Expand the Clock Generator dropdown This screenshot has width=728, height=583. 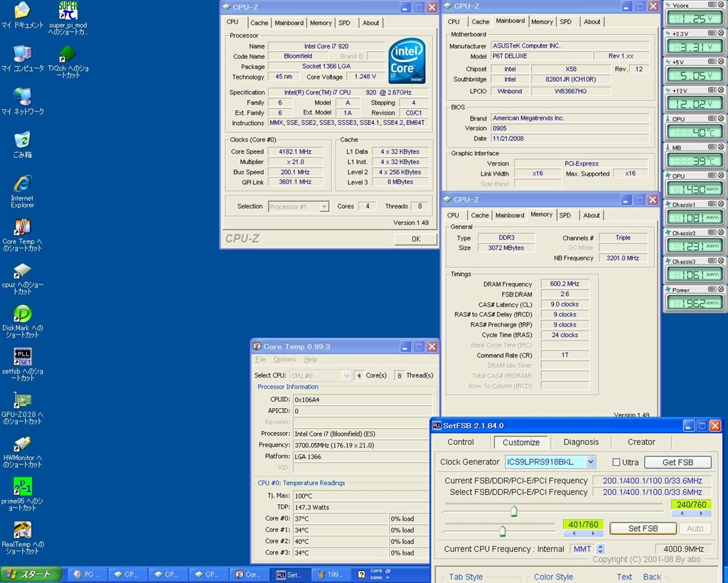click(x=590, y=462)
